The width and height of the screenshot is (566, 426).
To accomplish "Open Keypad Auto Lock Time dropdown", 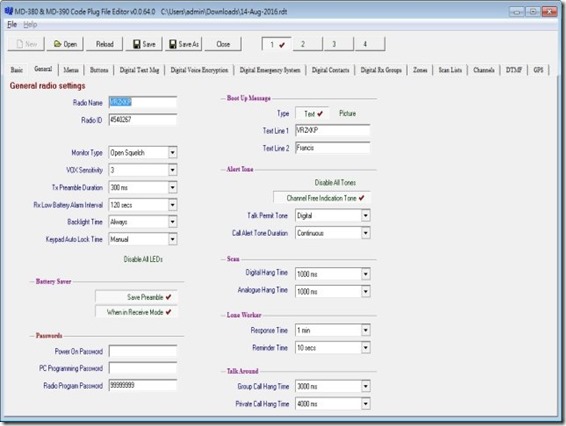I will 173,239.
